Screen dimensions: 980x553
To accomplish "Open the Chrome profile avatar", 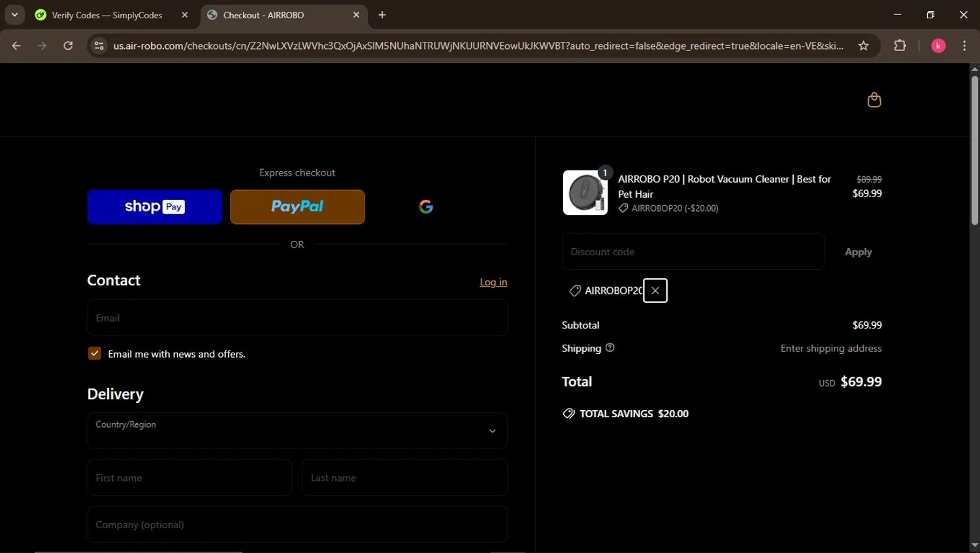I will (x=938, y=46).
